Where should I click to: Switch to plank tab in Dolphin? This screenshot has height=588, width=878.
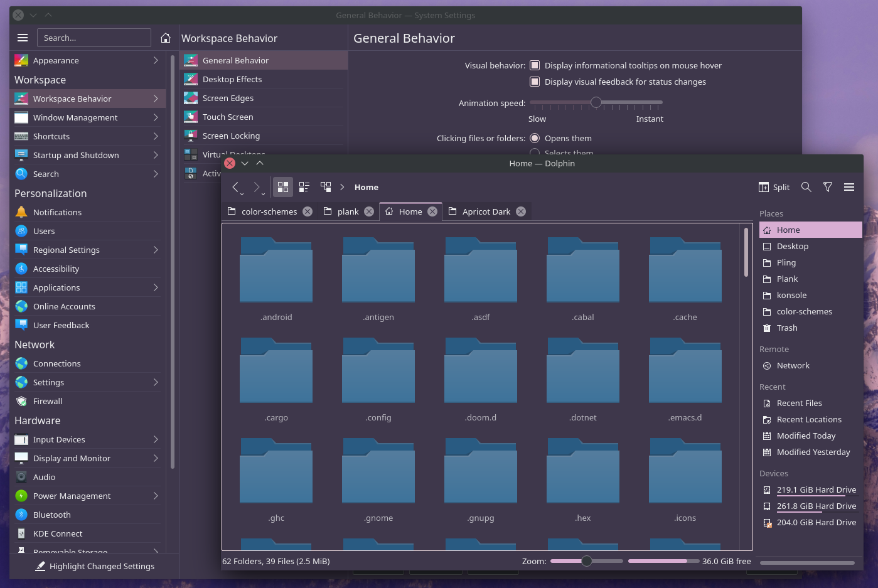(x=348, y=211)
